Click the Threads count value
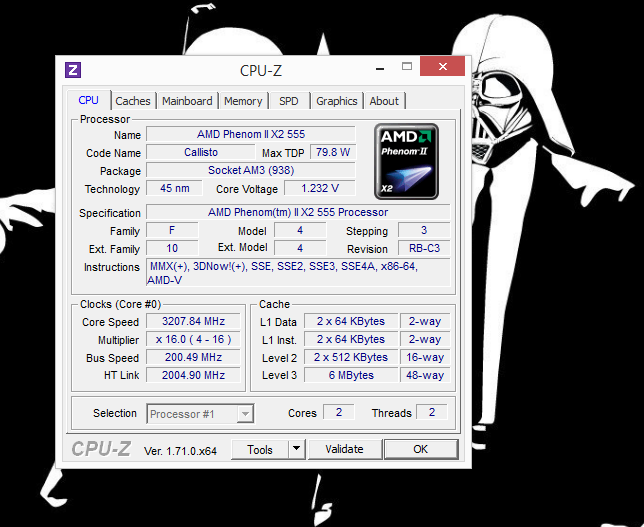 tap(432, 412)
